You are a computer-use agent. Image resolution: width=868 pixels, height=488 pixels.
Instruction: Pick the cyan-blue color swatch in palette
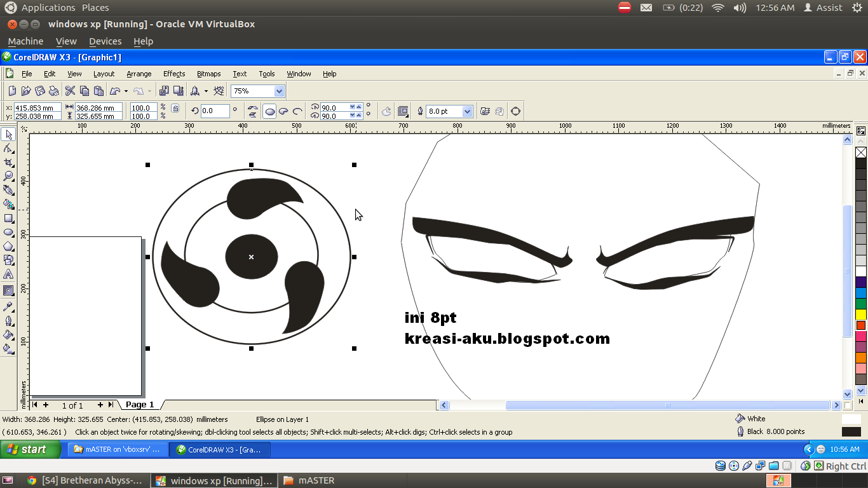[861, 293]
